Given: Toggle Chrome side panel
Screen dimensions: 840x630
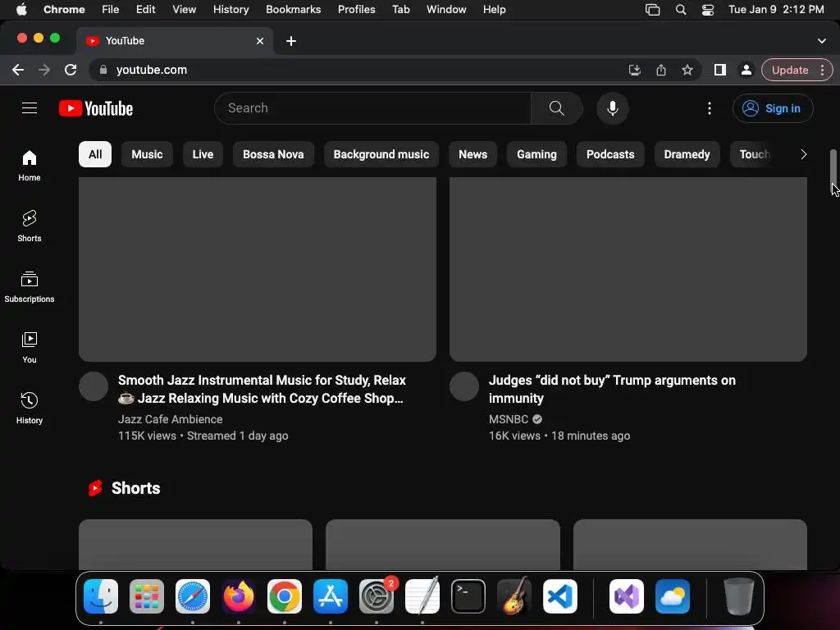Looking at the screenshot, I should point(720,70).
